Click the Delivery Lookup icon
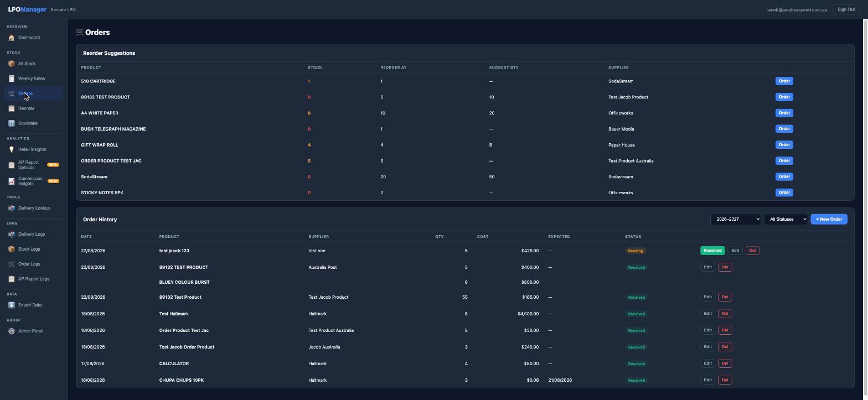Viewport: 868px width, 400px height. (12, 208)
